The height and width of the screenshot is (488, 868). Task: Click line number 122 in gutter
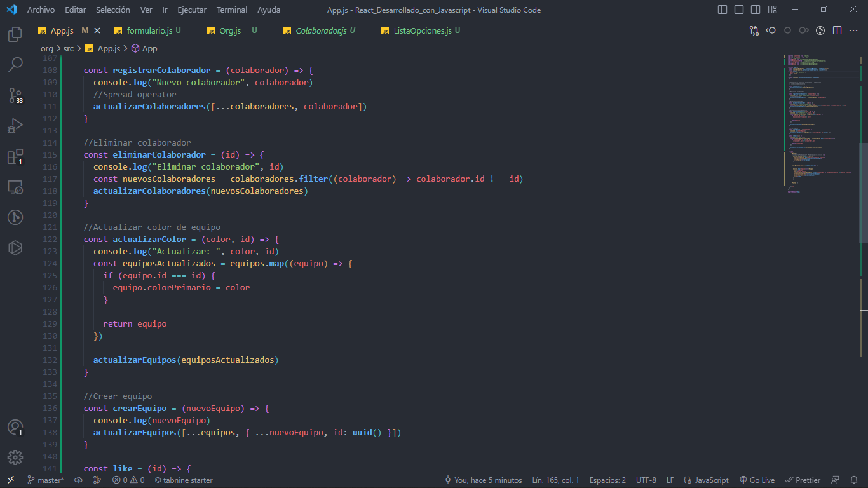click(50, 240)
